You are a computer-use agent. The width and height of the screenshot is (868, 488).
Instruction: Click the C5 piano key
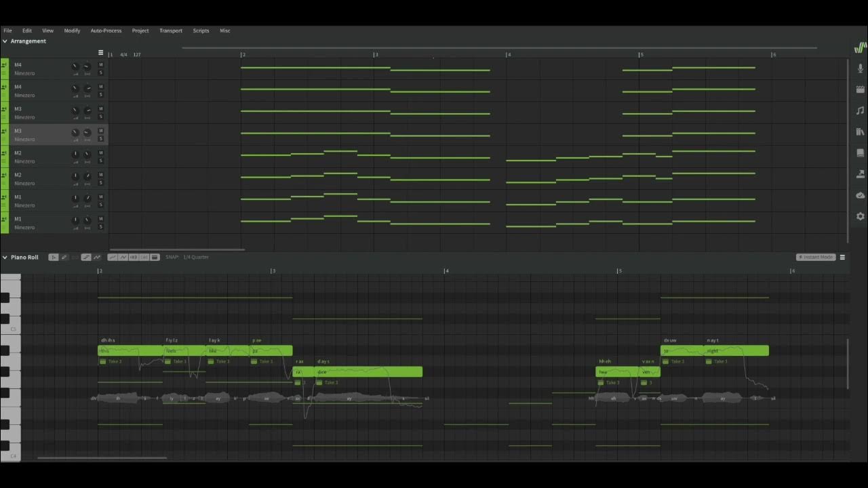tap(10, 329)
